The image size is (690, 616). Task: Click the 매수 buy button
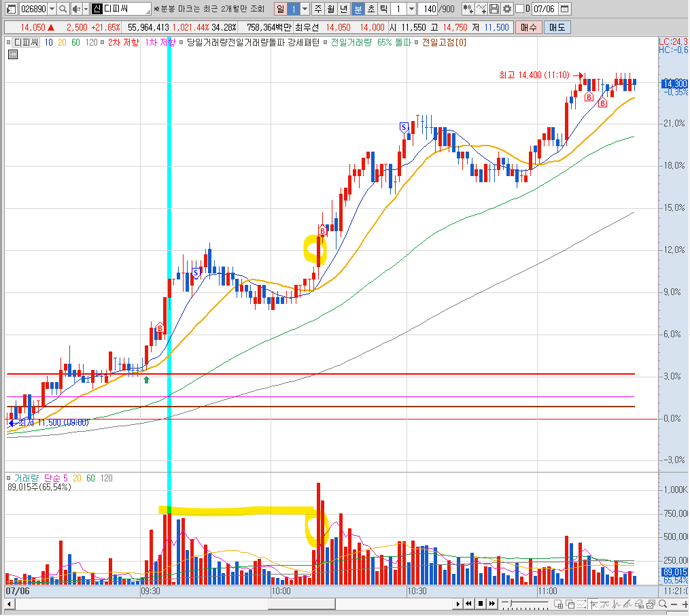528,27
